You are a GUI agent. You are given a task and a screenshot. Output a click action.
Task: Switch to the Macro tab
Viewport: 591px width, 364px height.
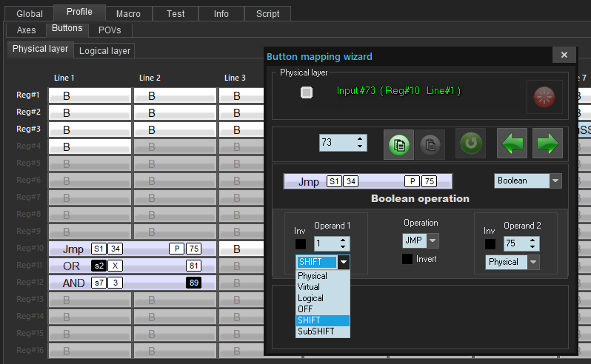129,14
